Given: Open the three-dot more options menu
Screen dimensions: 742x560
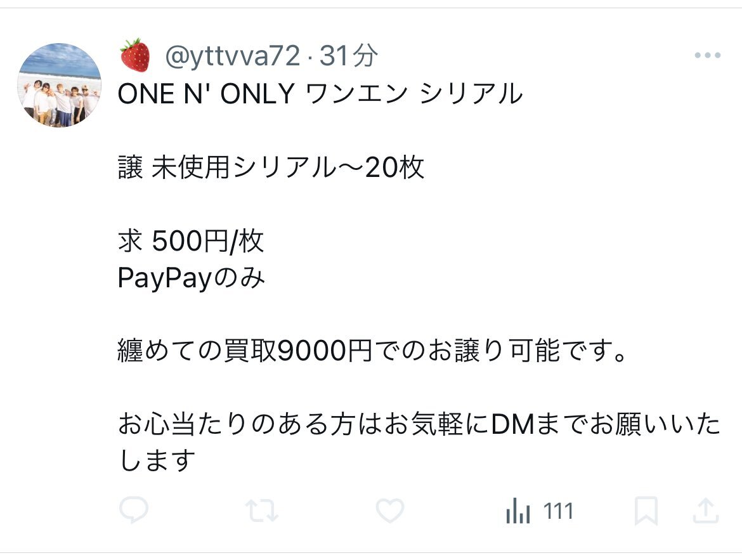Looking at the screenshot, I should point(708,55).
